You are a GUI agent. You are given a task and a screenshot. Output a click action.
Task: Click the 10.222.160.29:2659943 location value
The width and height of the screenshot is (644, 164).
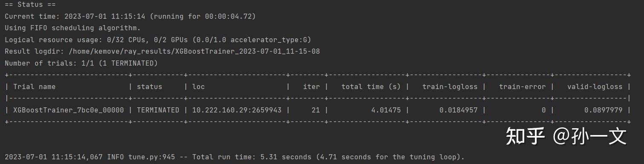pos(237,110)
